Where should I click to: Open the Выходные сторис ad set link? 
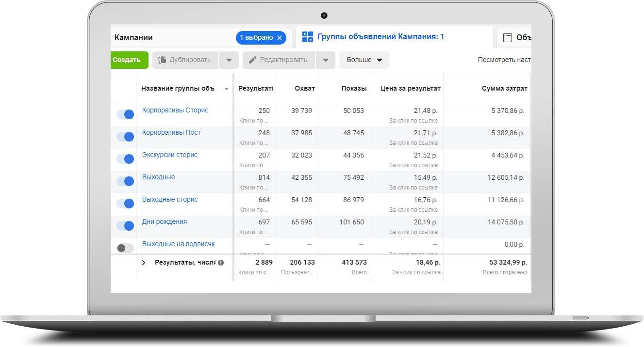pos(170,199)
